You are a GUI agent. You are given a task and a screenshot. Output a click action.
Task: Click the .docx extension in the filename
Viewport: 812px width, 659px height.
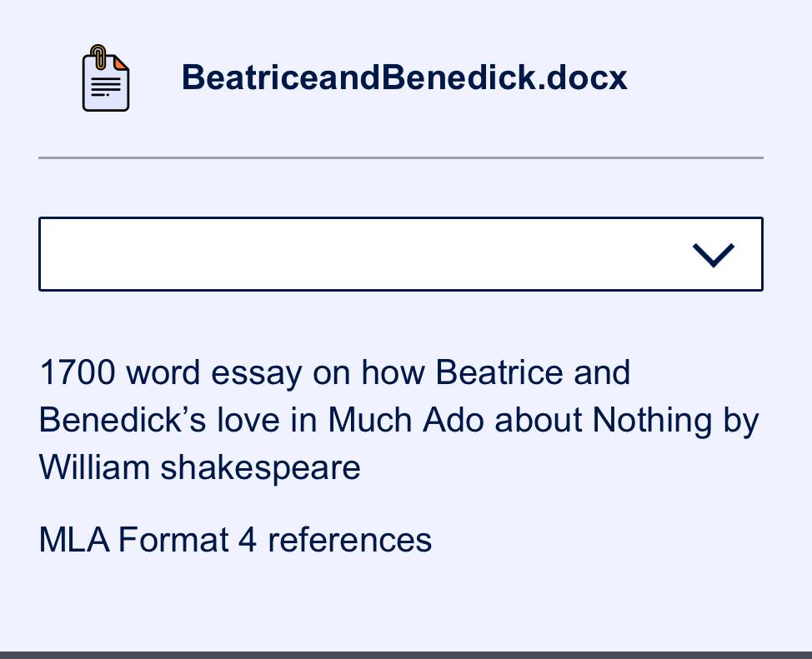pyautogui.click(x=582, y=77)
